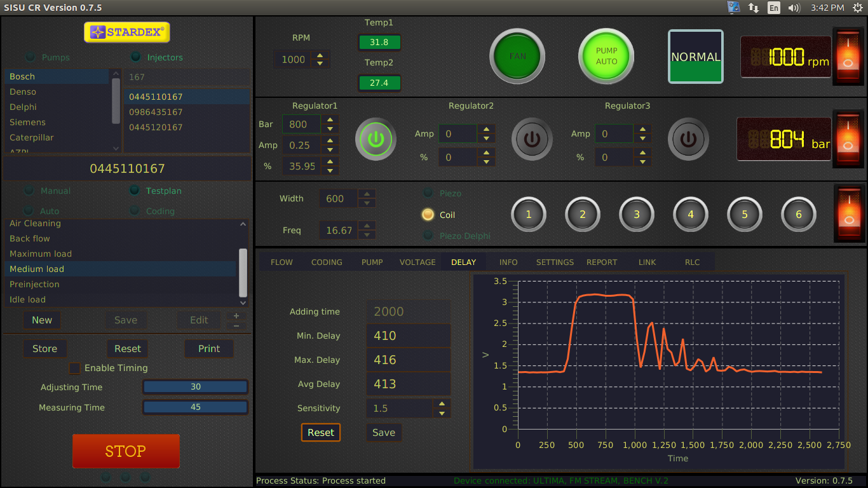The height and width of the screenshot is (488, 868).
Task: Increase Regulator1 Bar value arrow
Action: coord(329,119)
